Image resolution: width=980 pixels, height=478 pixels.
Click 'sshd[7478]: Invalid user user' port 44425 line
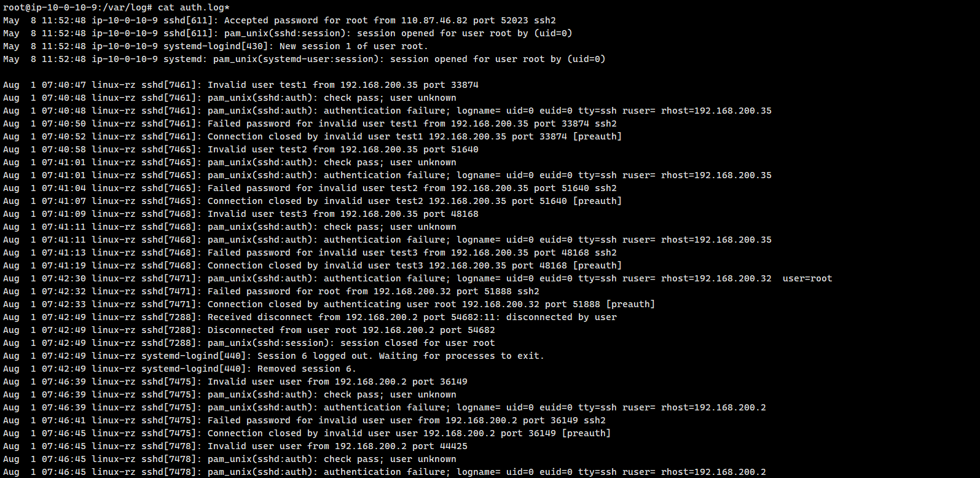click(x=235, y=446)
